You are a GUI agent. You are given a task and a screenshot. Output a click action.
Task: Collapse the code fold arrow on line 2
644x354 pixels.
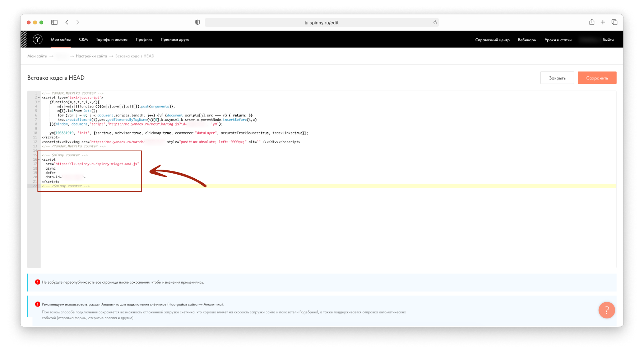(x=39, y=98)
